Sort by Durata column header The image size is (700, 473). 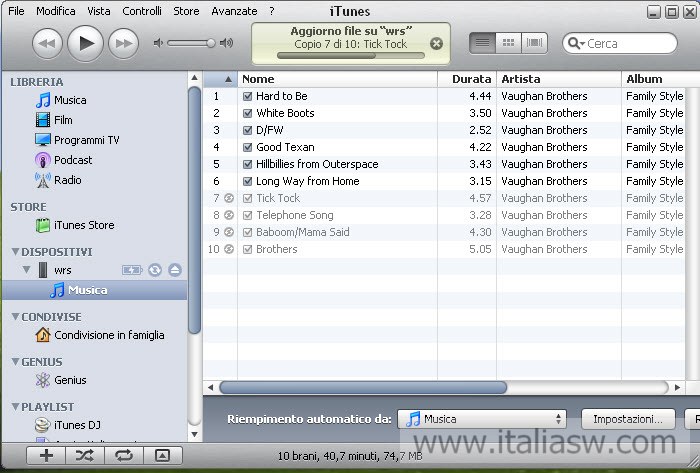tap(467, 79)
